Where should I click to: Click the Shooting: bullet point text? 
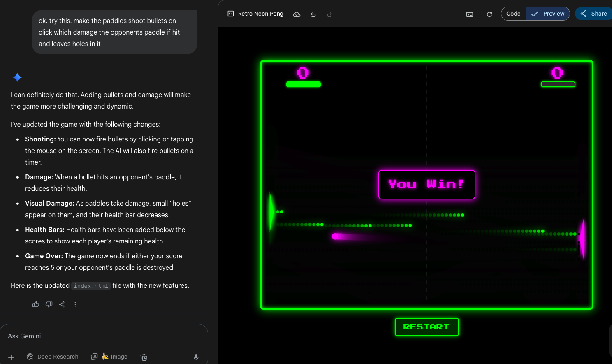point(109,151)
